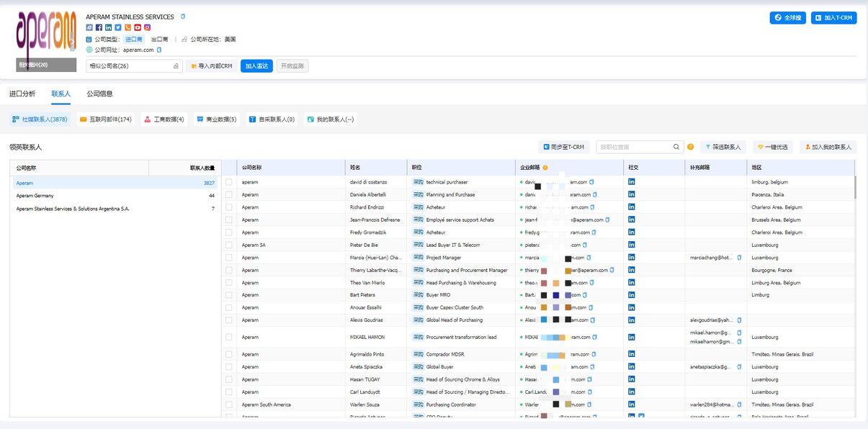868x429 pixels.
Task: Click 同步至T-CRM button
Action: tap(563, 147)
